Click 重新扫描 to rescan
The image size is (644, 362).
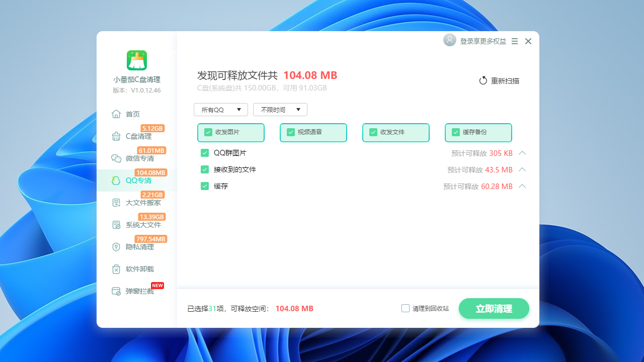499,80
